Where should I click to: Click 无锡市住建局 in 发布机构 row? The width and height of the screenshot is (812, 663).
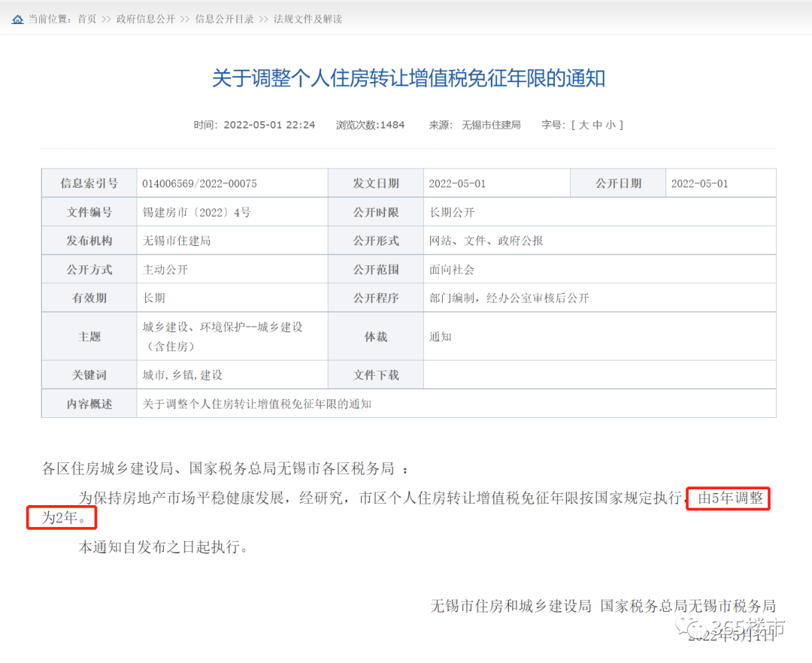(x=177, y=241)
